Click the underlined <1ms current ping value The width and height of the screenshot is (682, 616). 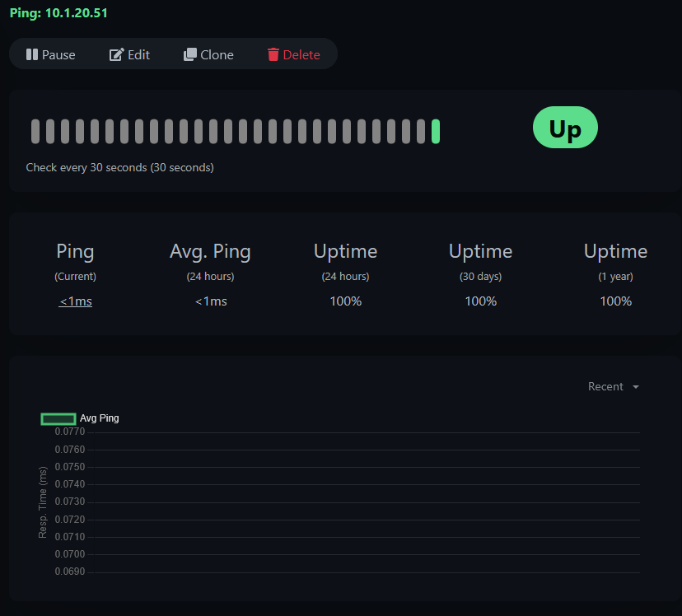pos(75,301)
